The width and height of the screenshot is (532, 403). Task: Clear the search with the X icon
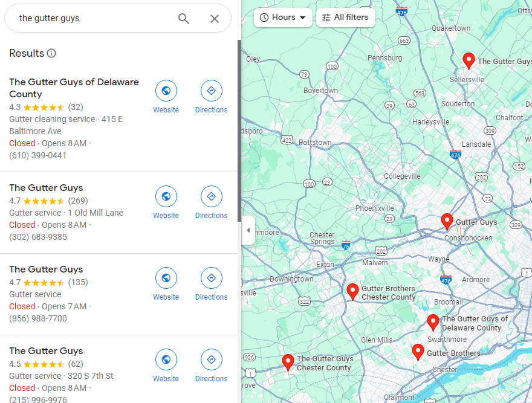(x=215, y=18)
